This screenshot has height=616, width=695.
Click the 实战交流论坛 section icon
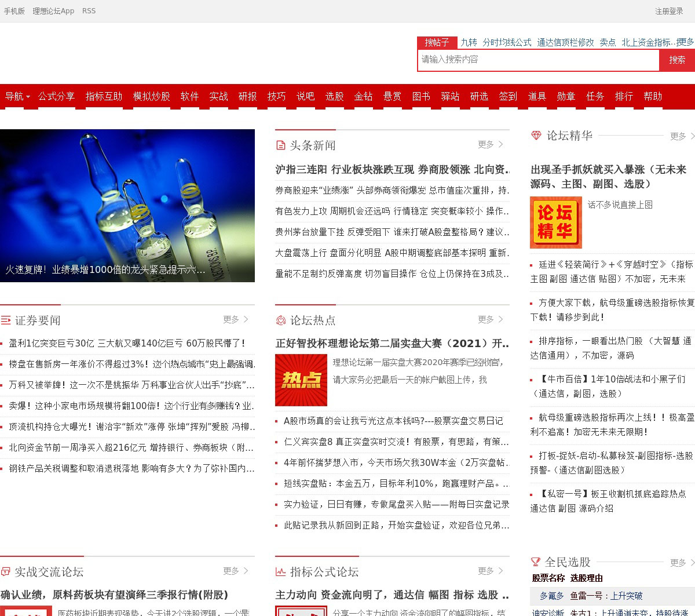click(x=5, y=571)
